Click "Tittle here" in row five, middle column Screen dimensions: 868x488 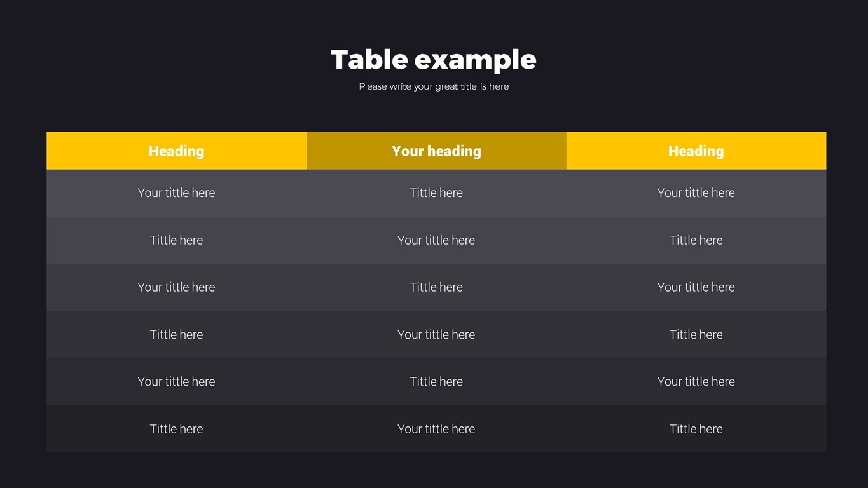tap(436, 381)
